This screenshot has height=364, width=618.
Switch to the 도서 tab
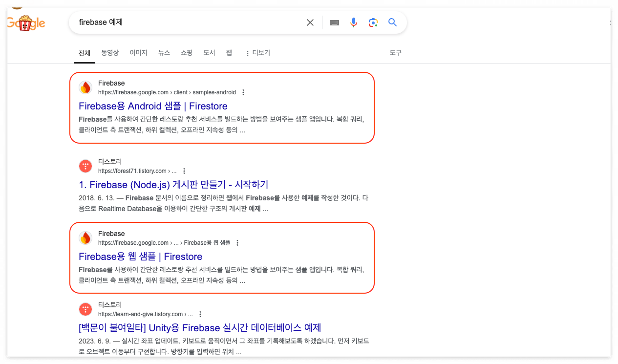pyautogui.click(x=209, y=52)
